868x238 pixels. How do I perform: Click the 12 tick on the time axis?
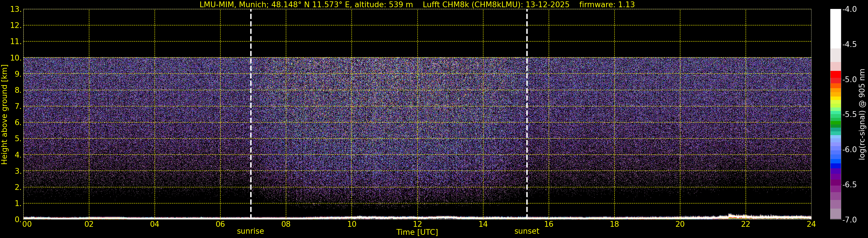(x=417, y=224)
